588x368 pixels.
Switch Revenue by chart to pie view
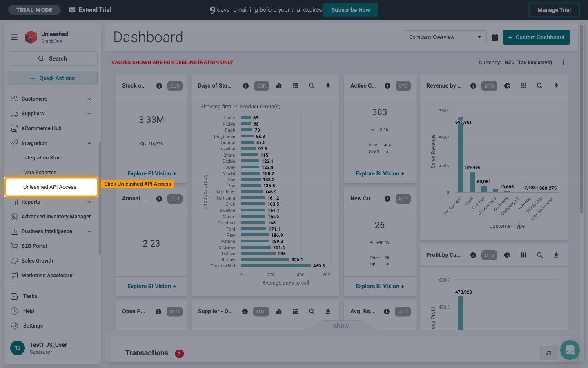(x=507, y=86)
